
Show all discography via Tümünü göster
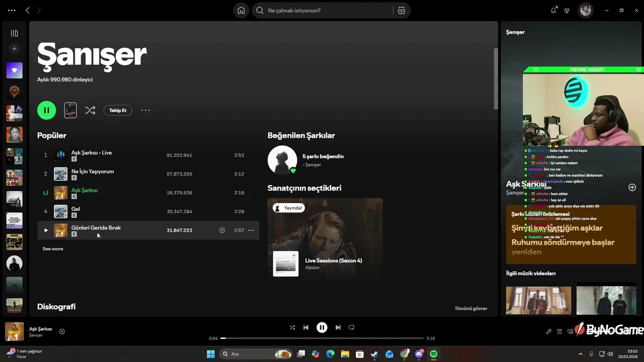tap(471, 308)
